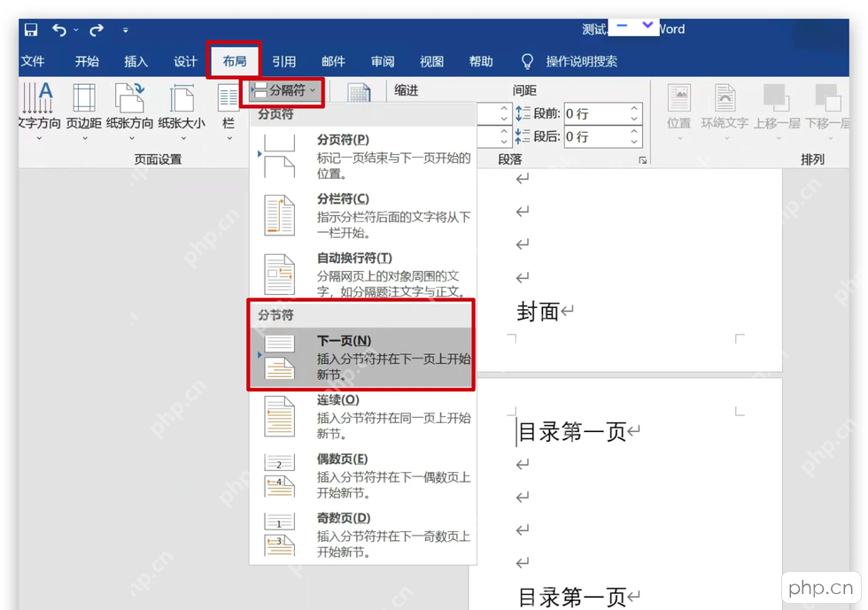868x610 pixels.
Task: Click the 纸张方向 orientation icon
Action: pyautogui.click(x=129, y=98)
